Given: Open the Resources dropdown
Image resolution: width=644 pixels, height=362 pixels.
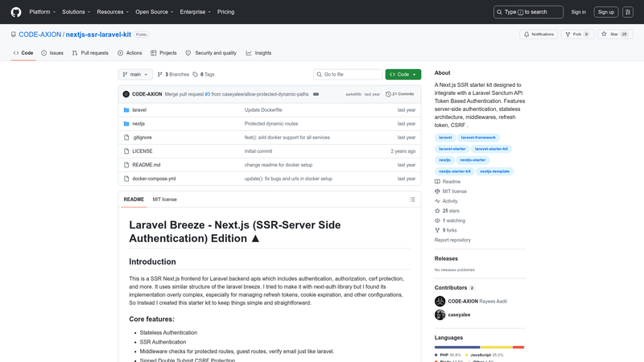Looking at the screenshot, I should tap(113, 12).
